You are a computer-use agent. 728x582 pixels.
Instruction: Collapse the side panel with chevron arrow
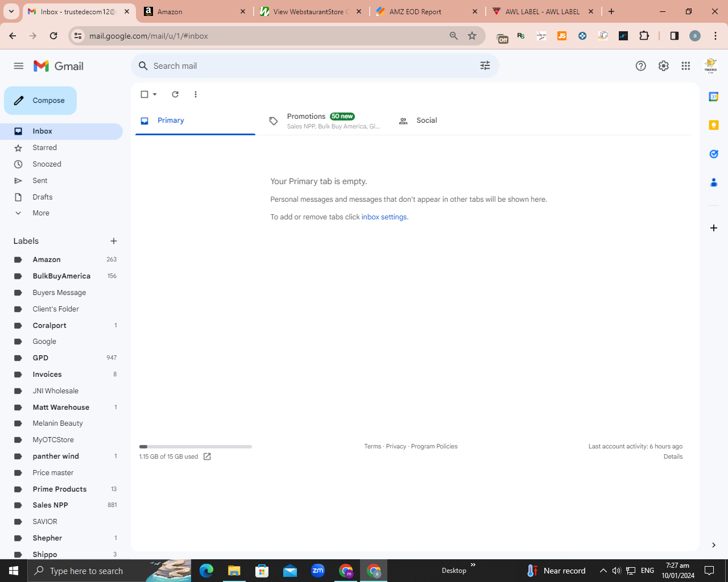714,545
